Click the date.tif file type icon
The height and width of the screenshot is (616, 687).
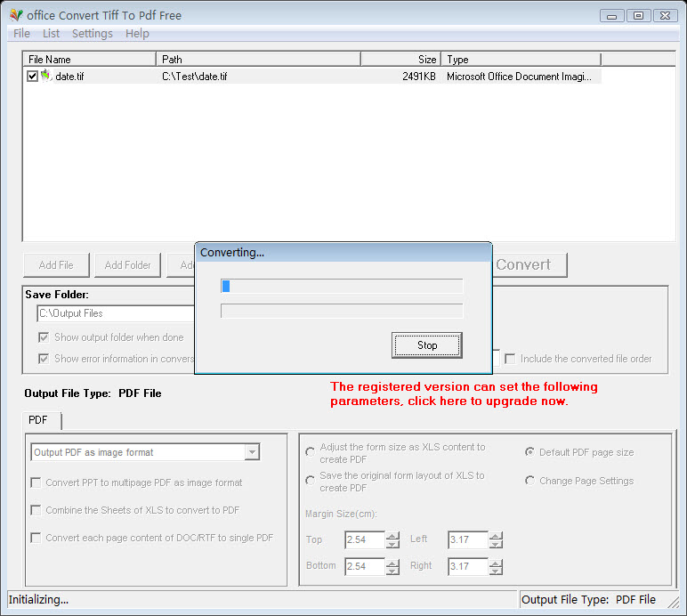tap(46, 77)
